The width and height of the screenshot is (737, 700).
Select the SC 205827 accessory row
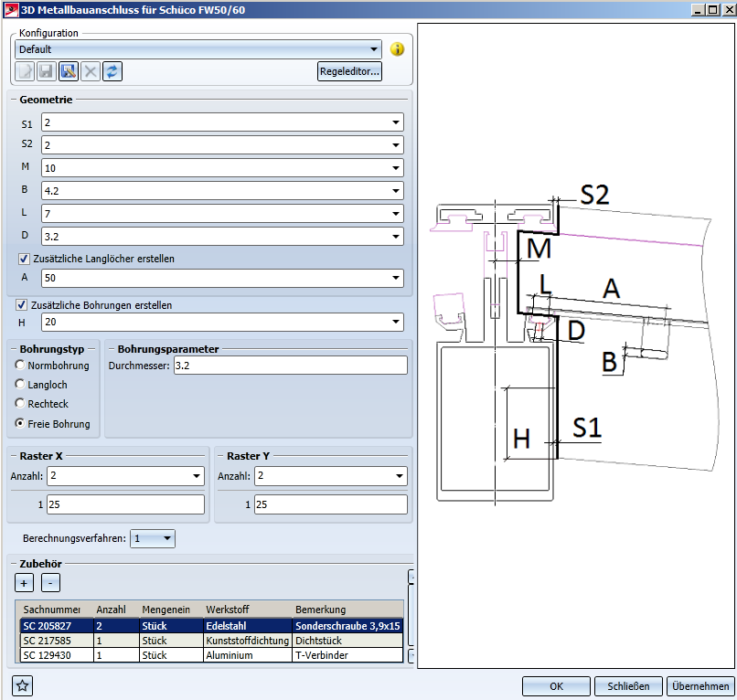(x=211, y=626)
